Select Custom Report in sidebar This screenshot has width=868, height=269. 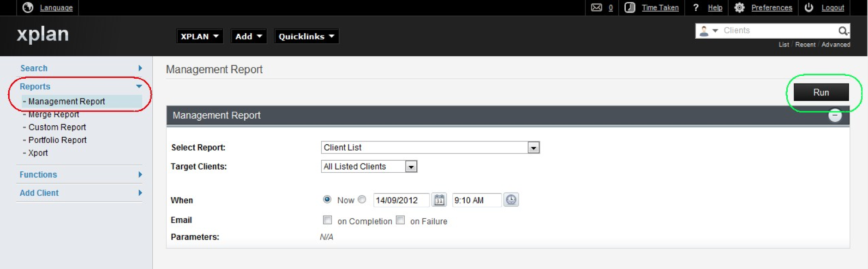point(57,127)
